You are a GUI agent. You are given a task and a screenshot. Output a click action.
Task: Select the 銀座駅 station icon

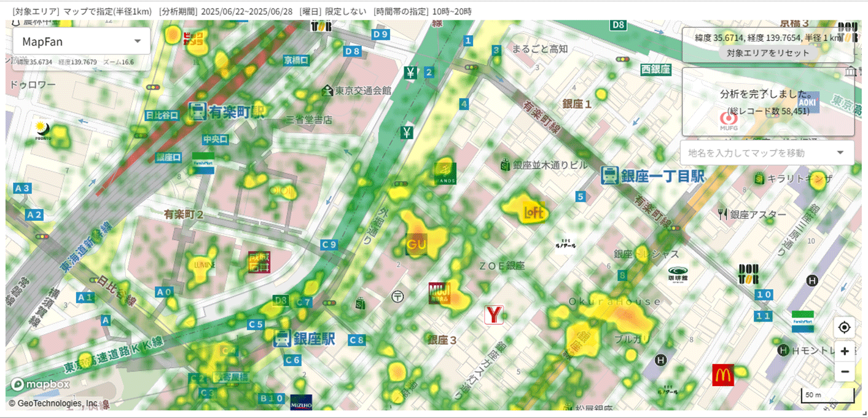pyautogui.click(x=282, y=337)
